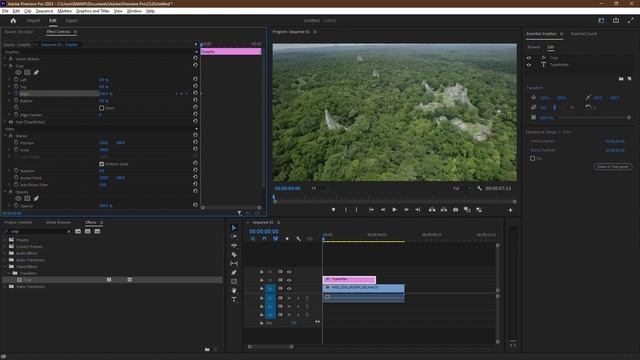Open the Button Editor plus icon

tap(510, 210)
